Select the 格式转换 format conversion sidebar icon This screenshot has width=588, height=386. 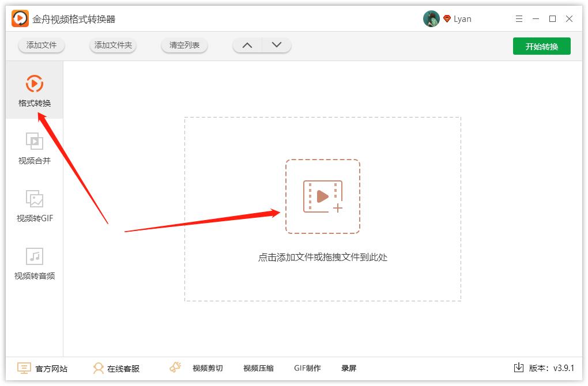coord(36,90)
